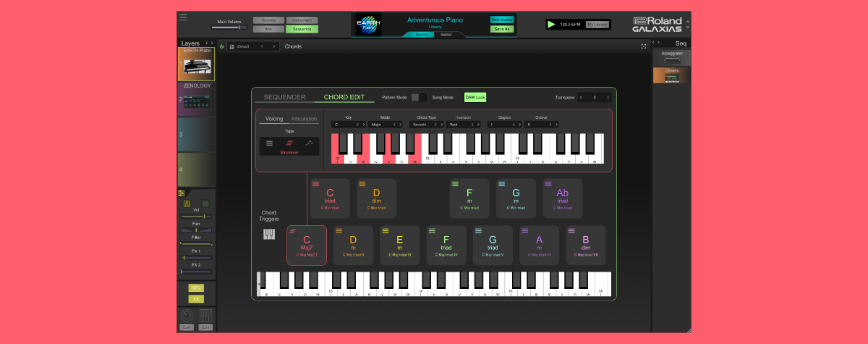Click voicing icon on B dim pad

coord(571,231)
